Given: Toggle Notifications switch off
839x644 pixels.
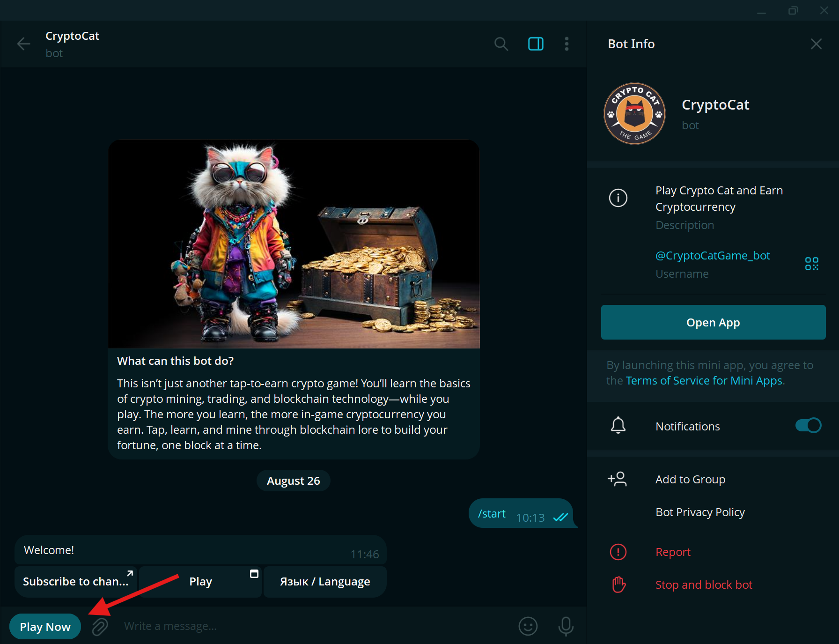Looking at the screenshot, I should pyautogui.click(x=808, y=425).
